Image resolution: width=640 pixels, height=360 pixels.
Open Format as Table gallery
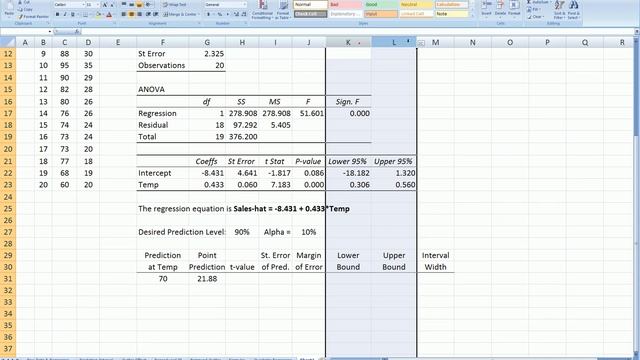click(x=283, y=10)
